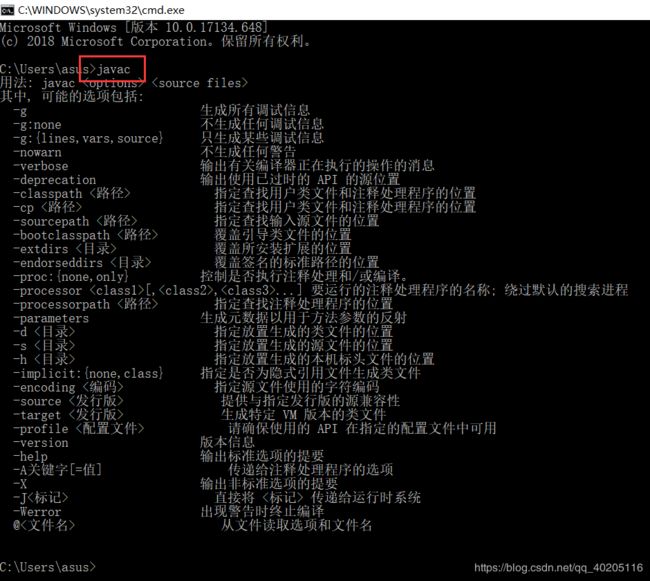Click the -Werror option text
The height and width of the screenshot is (581, 650).
(37, 511)
